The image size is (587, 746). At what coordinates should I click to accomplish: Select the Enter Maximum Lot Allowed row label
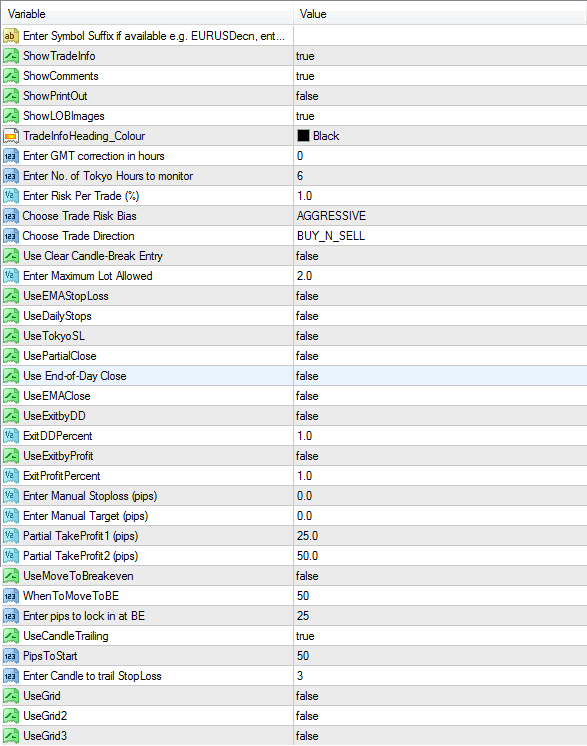88,276
